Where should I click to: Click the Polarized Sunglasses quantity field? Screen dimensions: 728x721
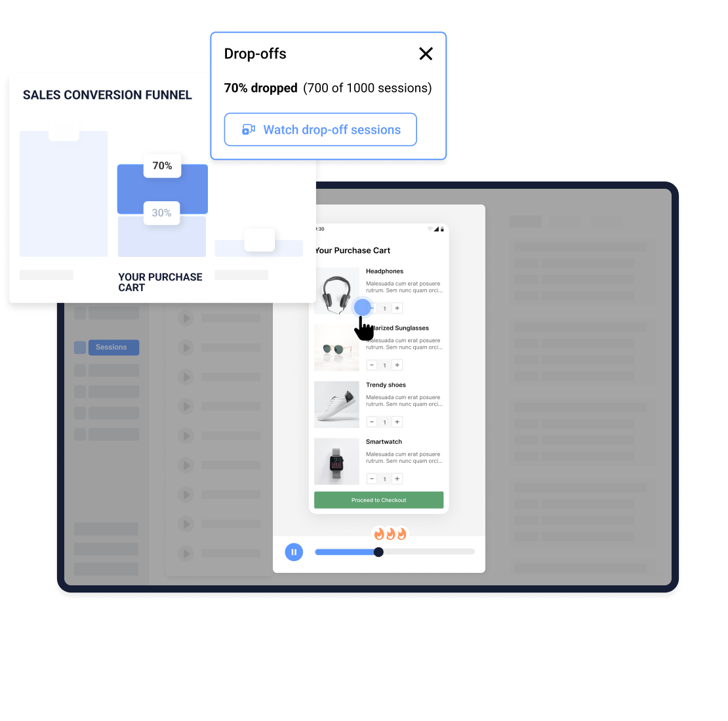point(384,364)
